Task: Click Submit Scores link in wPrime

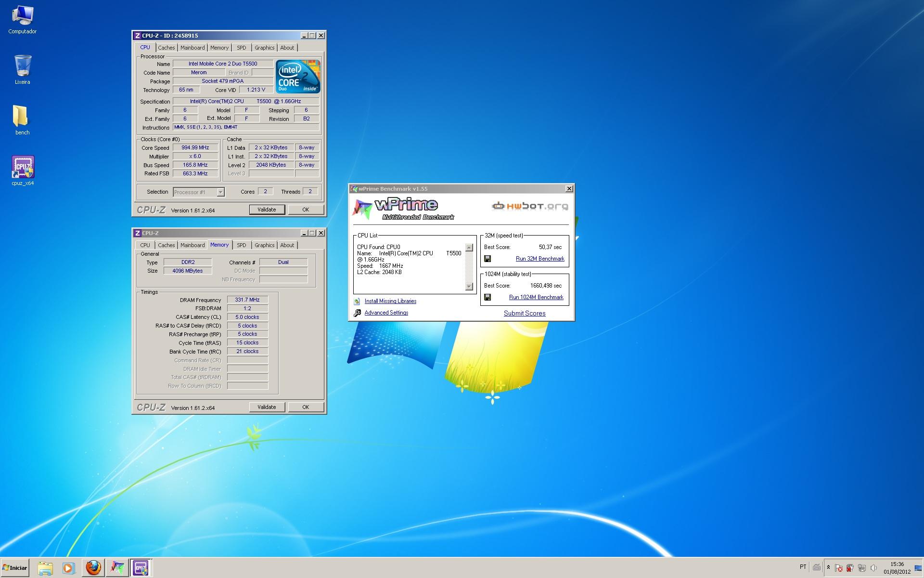Action: (525, 313)
